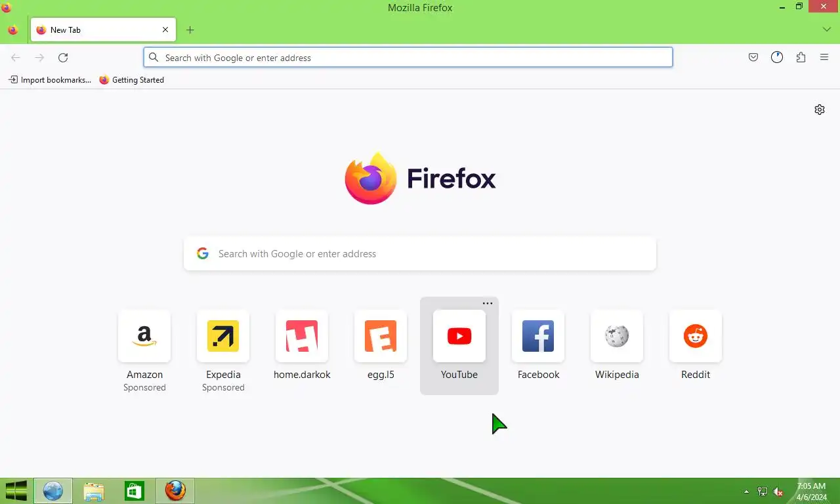Click the back navigation arrow

[16, 58]
